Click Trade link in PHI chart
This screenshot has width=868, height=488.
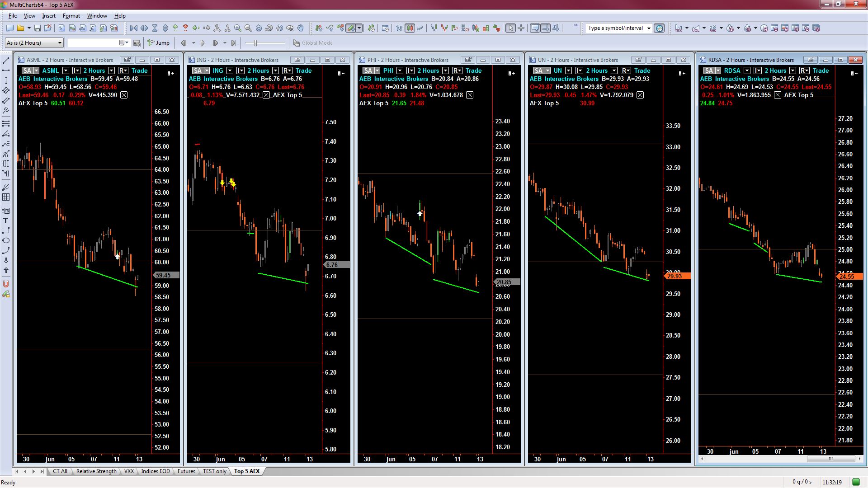[473, 70]
